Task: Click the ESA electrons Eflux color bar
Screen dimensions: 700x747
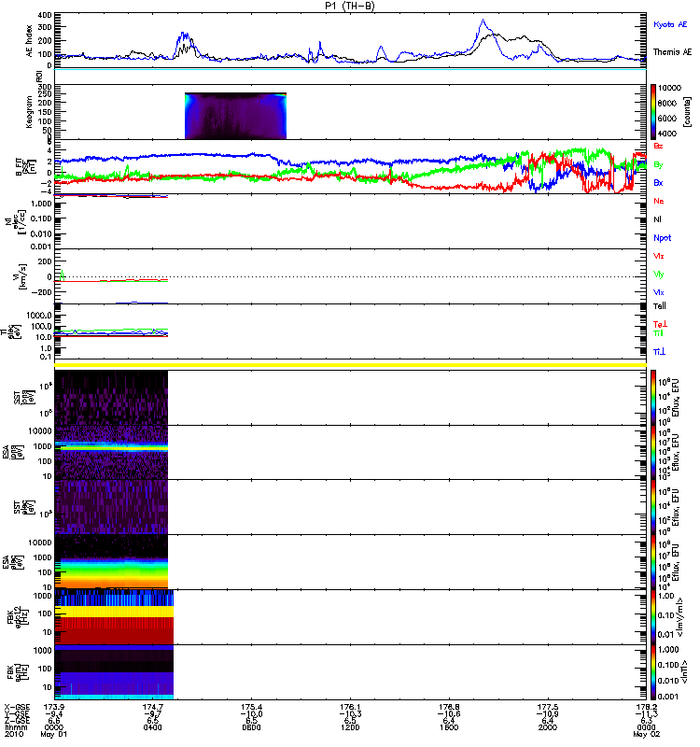Action: (x=654, y=562)
